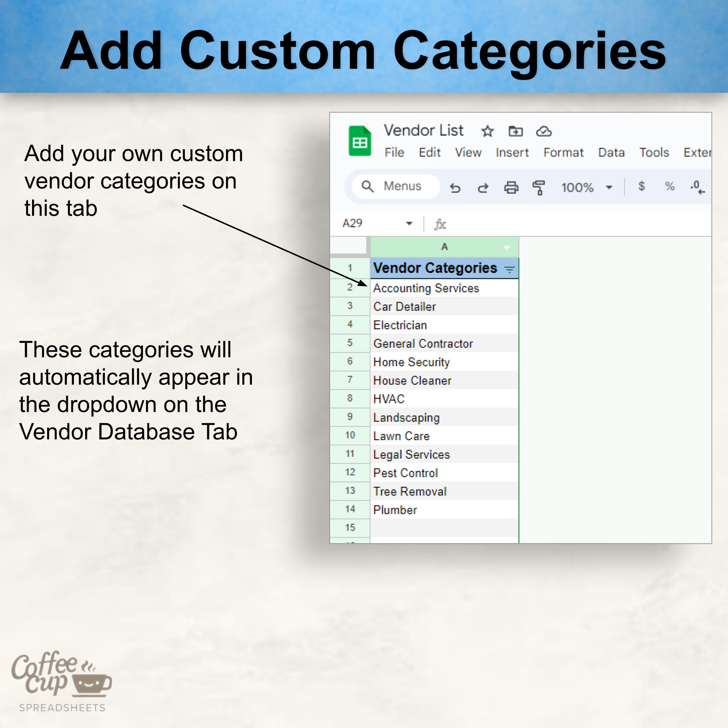The image size is (728, 728).
Task: Click the Redo icon
Action: click(x=483, y=187)
